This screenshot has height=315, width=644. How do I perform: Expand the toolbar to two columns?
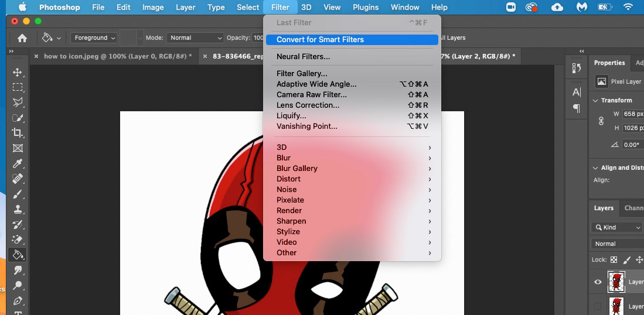11,52
